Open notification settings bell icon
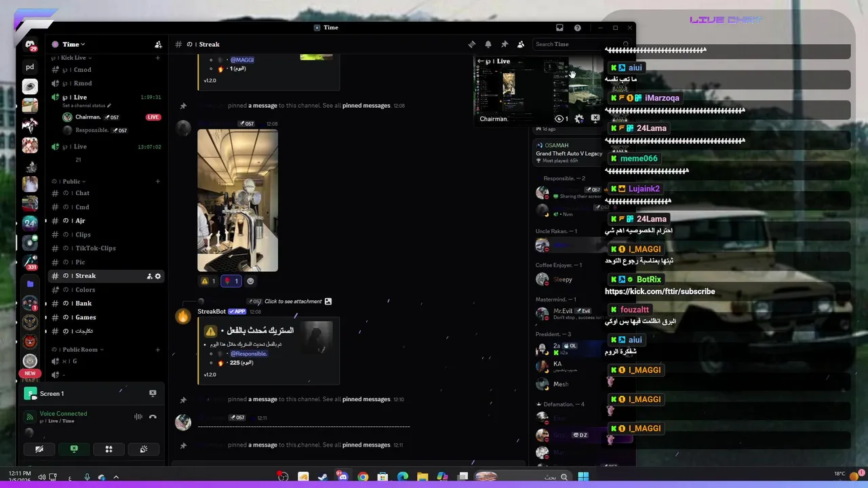Image resolution: width=868 pixels, height=488 pixels. click(x=488, y=44)
